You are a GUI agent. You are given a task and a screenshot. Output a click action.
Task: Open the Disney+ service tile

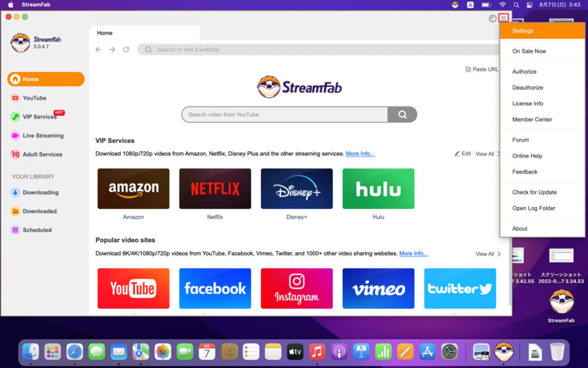click(297, 189)
